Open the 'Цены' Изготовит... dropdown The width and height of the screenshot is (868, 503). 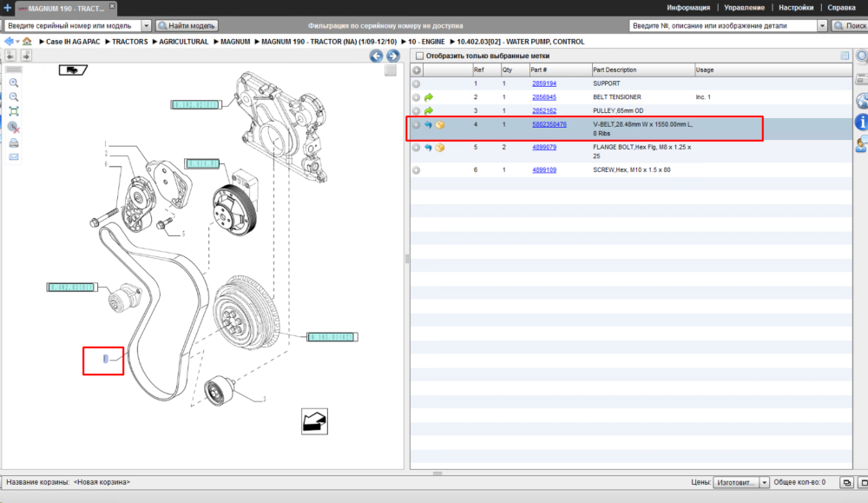(740, 482)
